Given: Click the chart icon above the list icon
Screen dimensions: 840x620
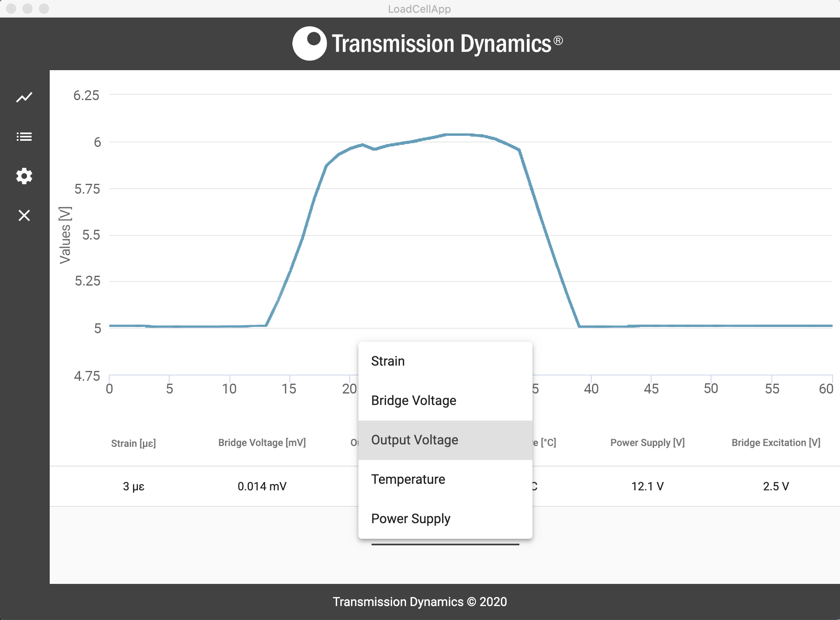Looking at the screenshot, I should [24, 97].
